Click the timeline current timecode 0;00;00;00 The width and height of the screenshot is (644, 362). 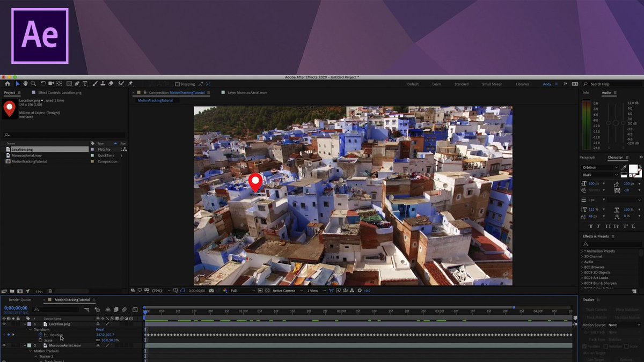point(16,308)
